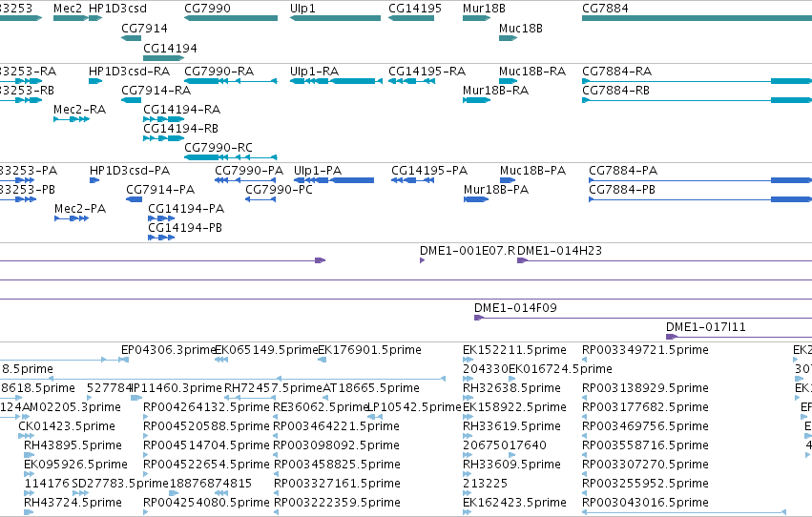812x517 pixels.
Task: Select EST RP003043016.5prime
Action: coord(684,512)
